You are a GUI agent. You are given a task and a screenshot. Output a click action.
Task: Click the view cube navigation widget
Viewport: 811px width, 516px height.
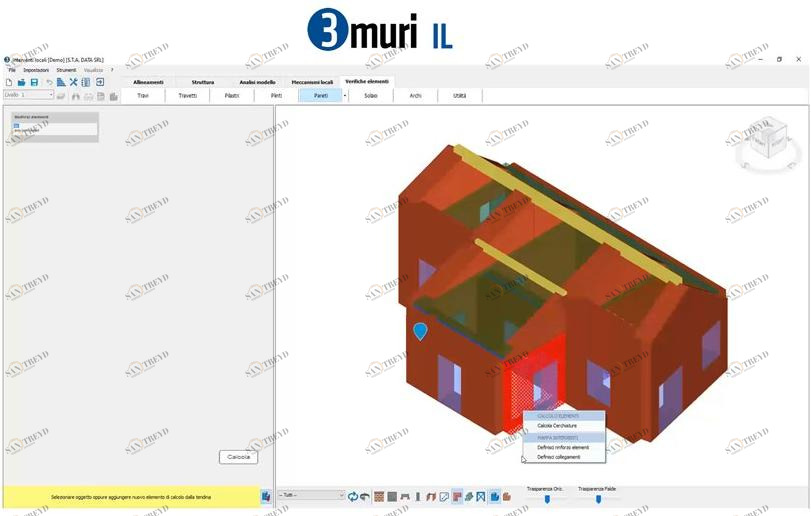tap(766, 141)
